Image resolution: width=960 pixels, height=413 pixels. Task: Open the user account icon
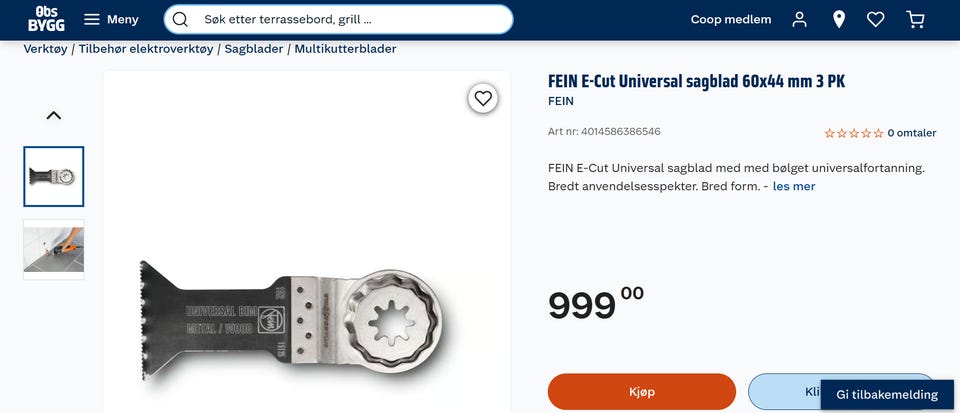(800, 20)
